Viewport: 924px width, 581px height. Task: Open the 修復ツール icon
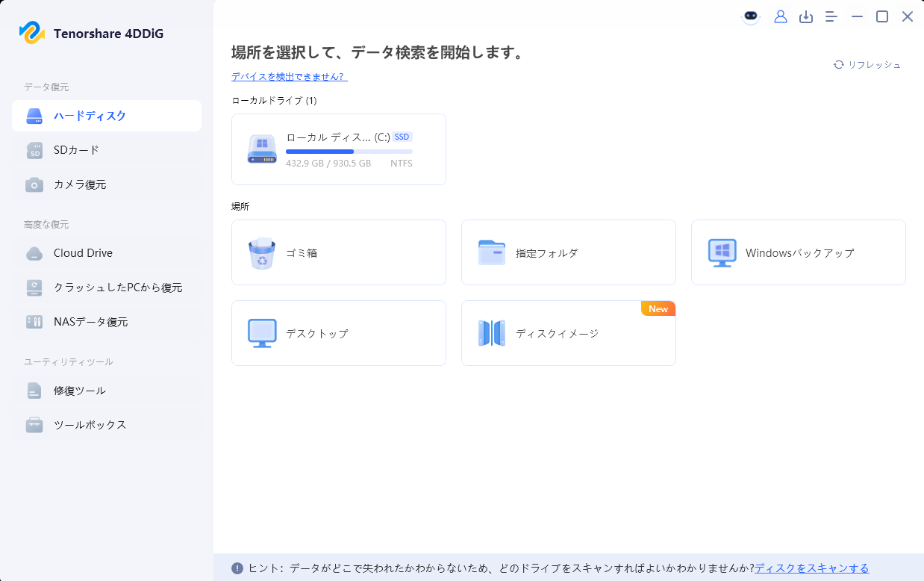[34, 391]
